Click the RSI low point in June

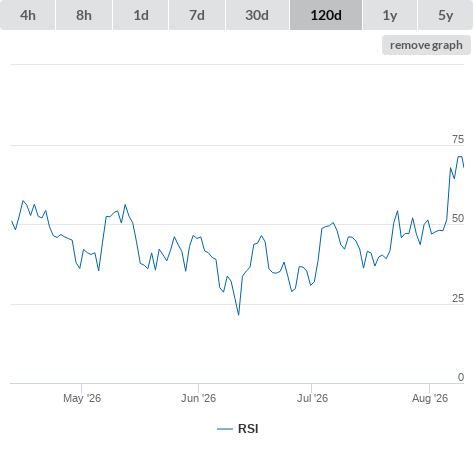pos(239,315)
